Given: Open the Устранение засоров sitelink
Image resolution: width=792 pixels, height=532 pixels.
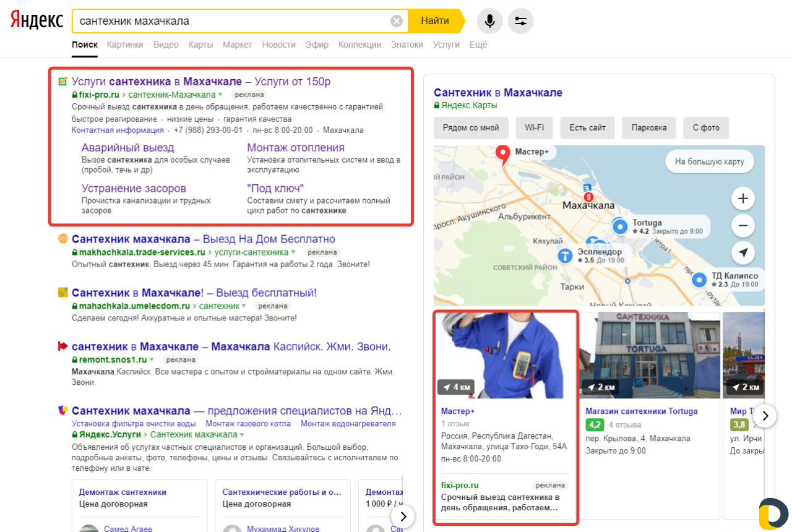Looking at the screenshot, I should (134, 188).
